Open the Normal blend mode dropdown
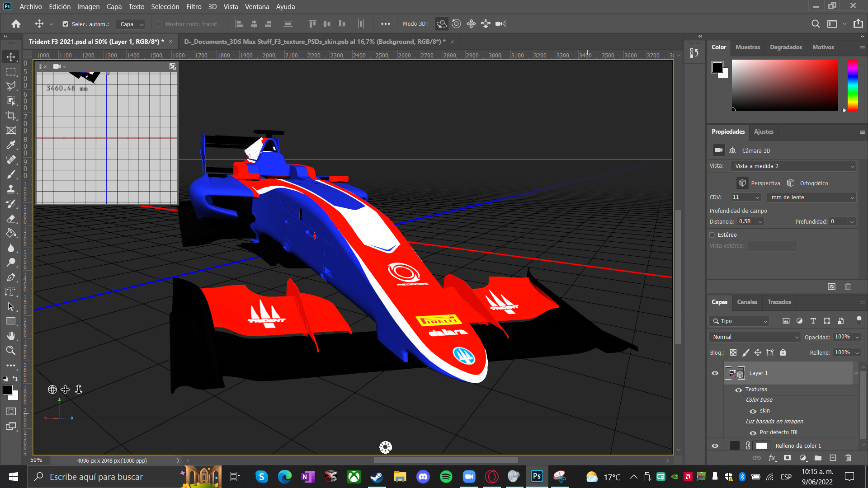 755,337
